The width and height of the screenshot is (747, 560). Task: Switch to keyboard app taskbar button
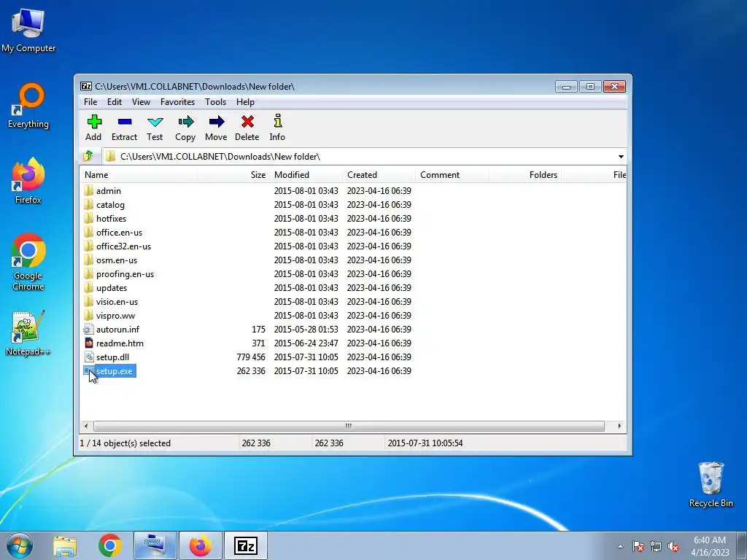(155, 545)
